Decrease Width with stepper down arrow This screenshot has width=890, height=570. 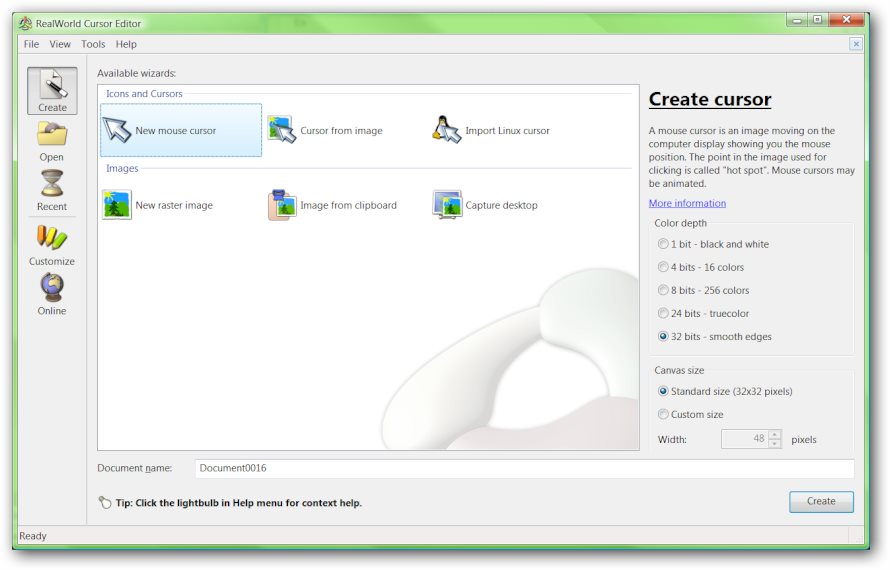775,443
